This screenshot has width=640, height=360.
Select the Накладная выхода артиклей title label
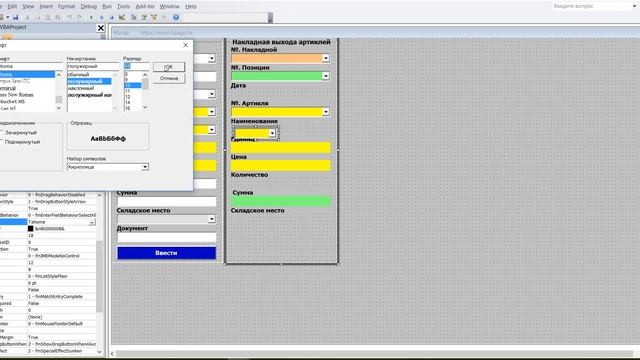281,42
